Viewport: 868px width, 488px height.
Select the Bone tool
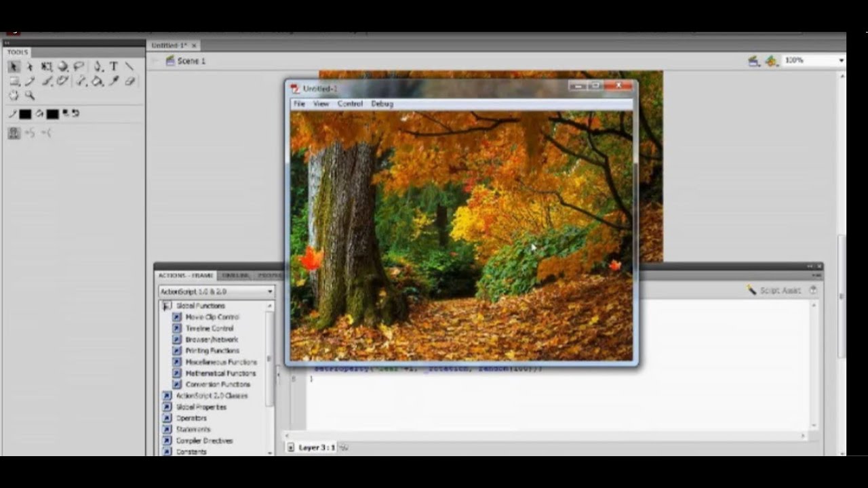pyautogui.click(x=81, y=81)
